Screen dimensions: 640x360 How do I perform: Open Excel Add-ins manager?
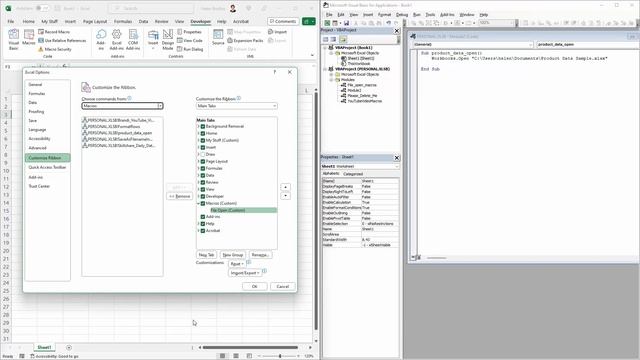coord(117,40)
